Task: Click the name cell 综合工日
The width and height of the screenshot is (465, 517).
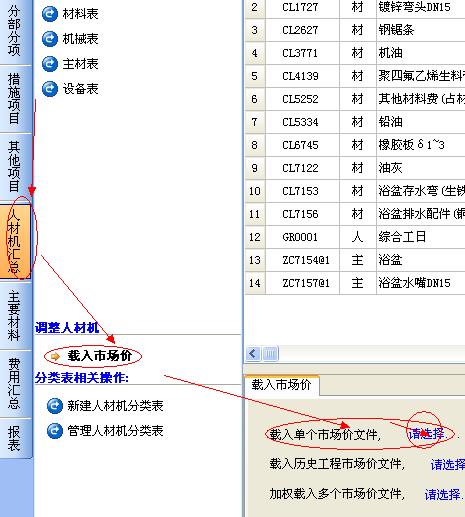Action: [421, 237]
